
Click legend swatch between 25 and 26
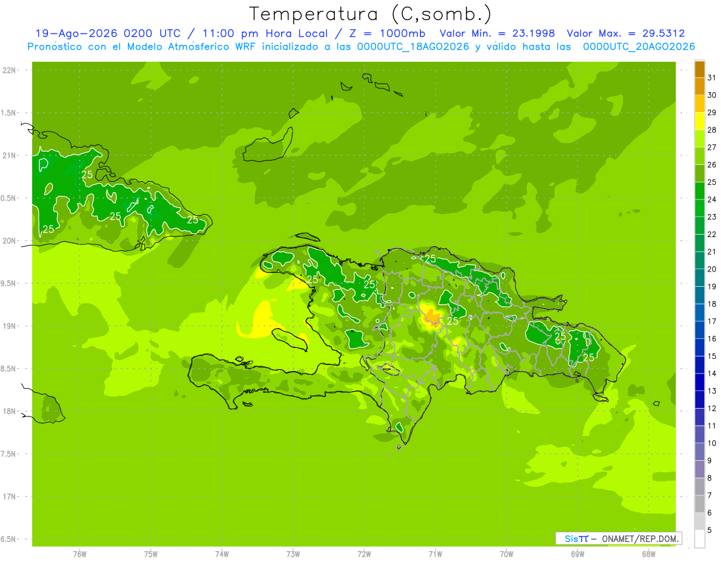699,173
